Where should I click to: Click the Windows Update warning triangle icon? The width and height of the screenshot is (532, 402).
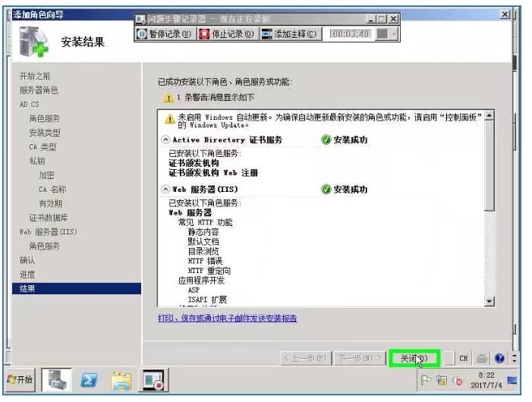click(170, 119)
